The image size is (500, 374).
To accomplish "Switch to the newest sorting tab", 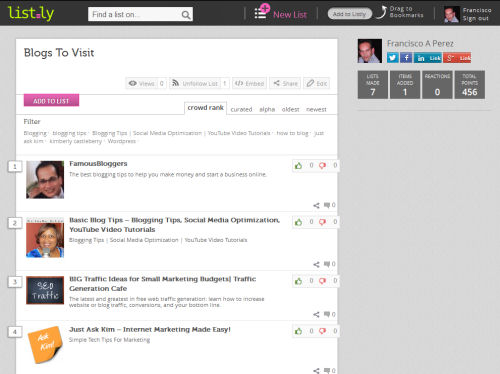I will click(316, 109).
